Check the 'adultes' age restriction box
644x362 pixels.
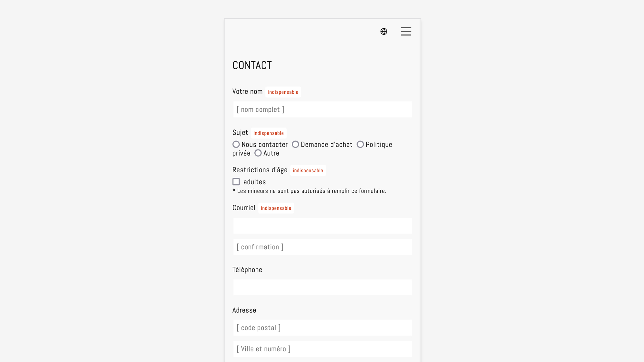[x=236, y=181]
